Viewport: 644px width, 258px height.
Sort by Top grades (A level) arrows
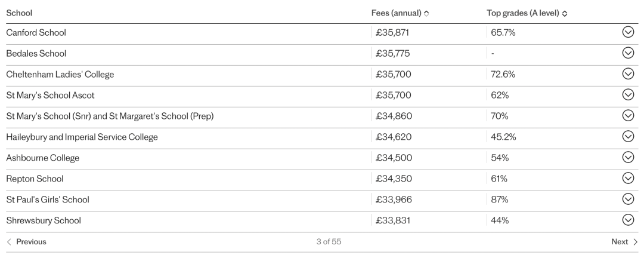click(x=565, y=14)
